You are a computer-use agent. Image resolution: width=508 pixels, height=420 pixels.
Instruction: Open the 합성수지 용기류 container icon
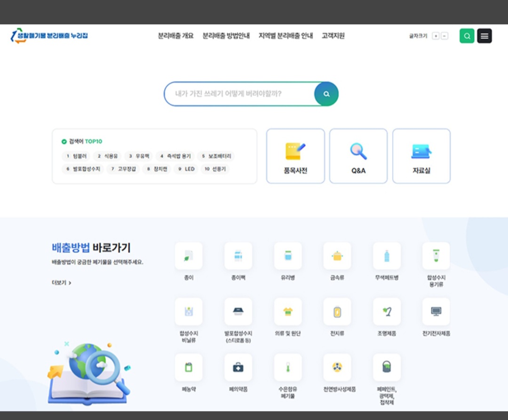tap(436, 256)
